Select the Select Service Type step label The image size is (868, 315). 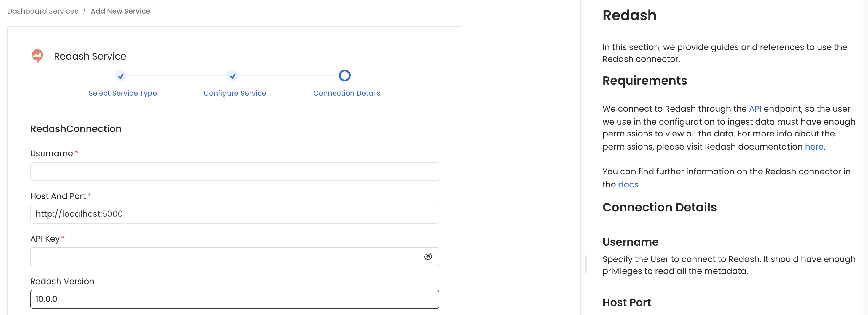[x=122, y=93]
